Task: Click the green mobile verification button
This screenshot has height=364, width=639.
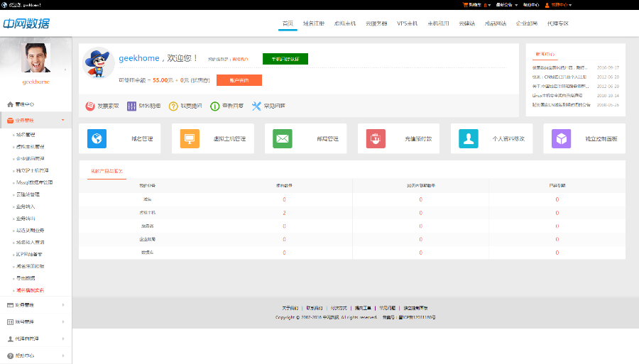Action: (x=285, y=59)
